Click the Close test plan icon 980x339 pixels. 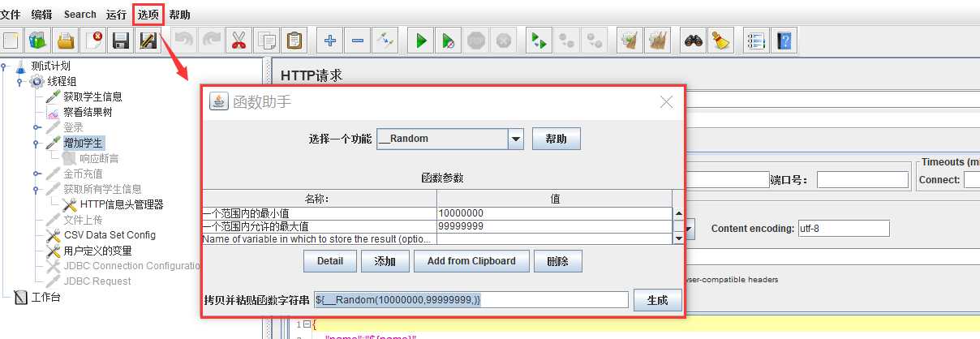pyautogui.click(x=93, y=41)
